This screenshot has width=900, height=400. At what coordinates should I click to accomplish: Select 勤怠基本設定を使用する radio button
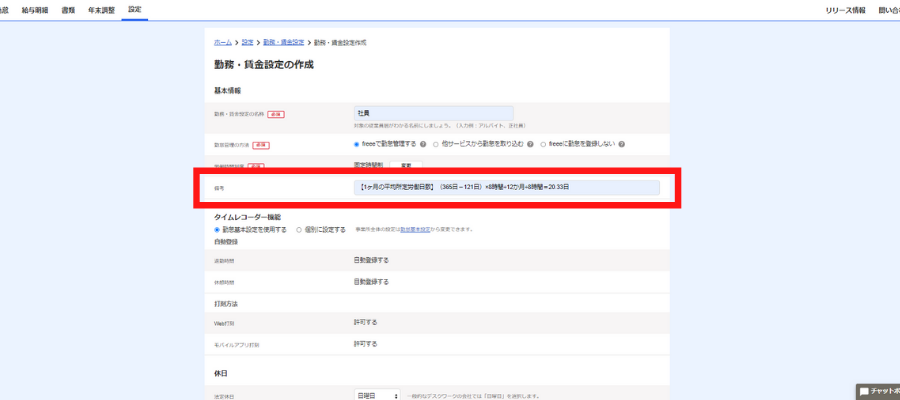coord(217,229)
